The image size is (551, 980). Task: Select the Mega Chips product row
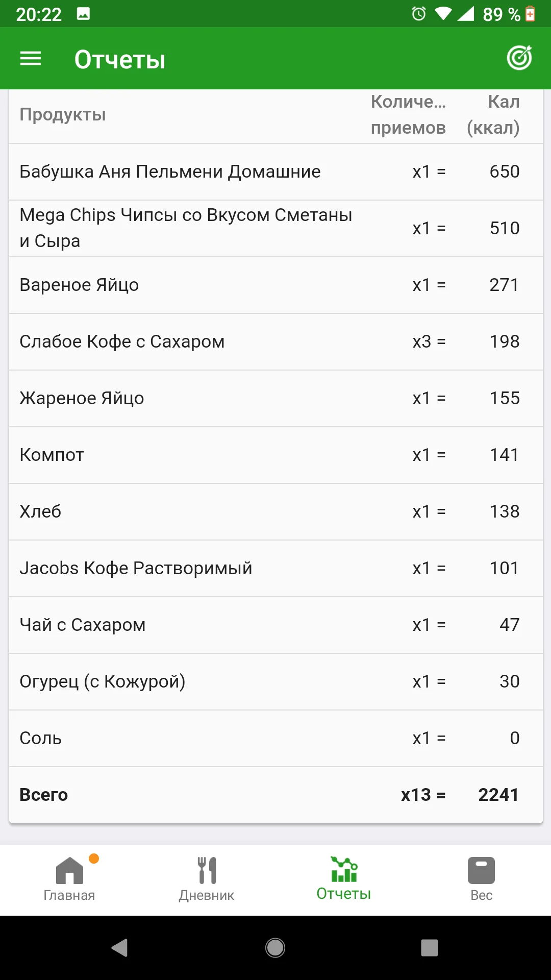(x=275, y=228)
